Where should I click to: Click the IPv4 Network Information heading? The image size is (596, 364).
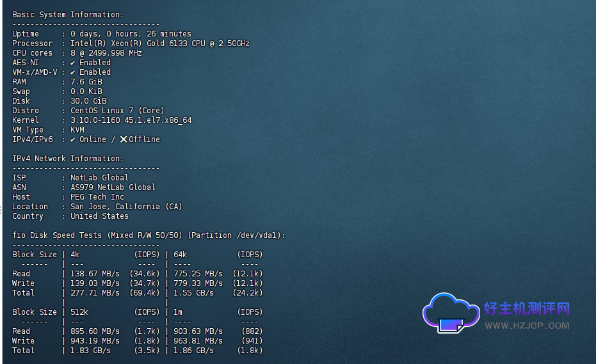point(68,159)
